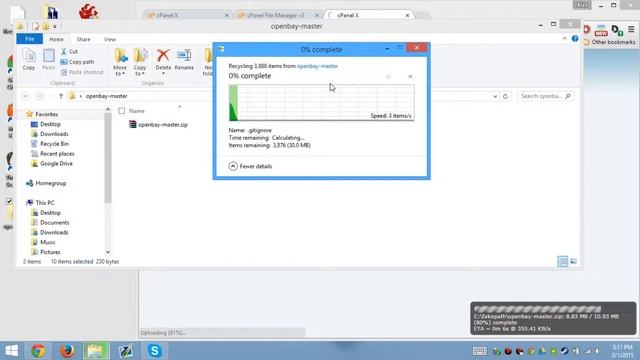Close the active cPanel X tab
The image size is (640, 360).
(407, 15)
